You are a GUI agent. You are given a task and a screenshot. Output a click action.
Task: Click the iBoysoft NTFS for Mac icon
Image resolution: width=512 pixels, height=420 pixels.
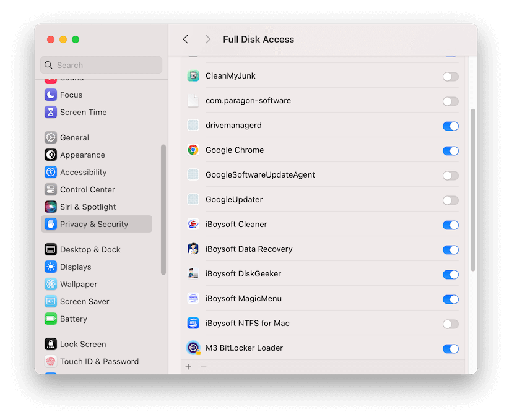pyautogui.click(x=193, y=323)
